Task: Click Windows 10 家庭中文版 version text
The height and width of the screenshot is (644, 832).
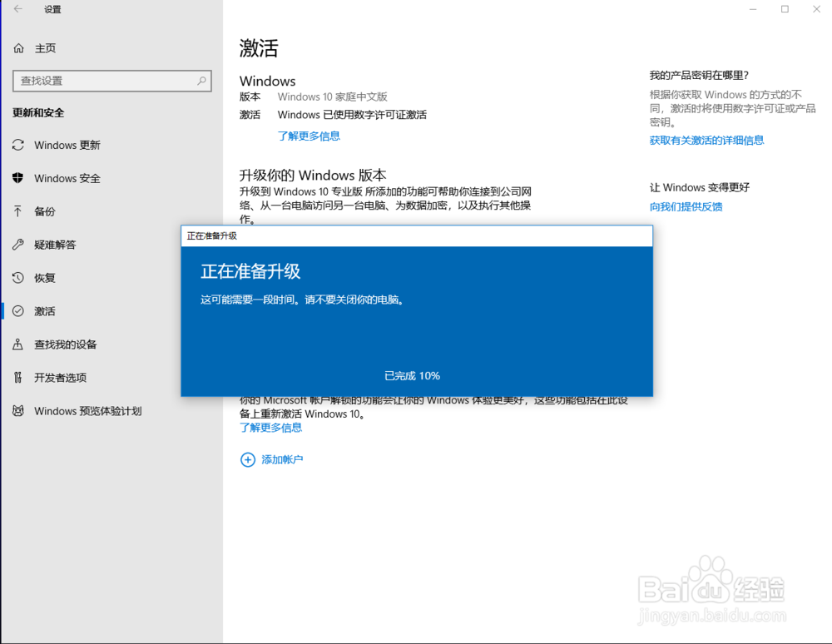Action: tap(333, 97)
